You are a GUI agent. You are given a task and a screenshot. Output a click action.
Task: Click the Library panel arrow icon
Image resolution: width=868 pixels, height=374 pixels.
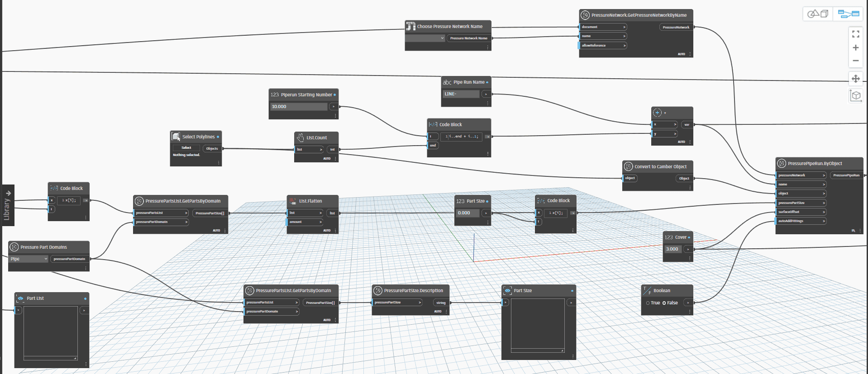tap(8, 193)
